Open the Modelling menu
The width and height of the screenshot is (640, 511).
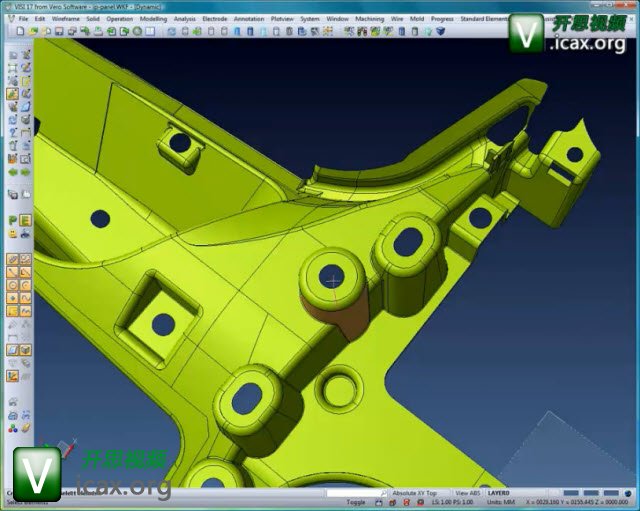[x=153, y=19]
